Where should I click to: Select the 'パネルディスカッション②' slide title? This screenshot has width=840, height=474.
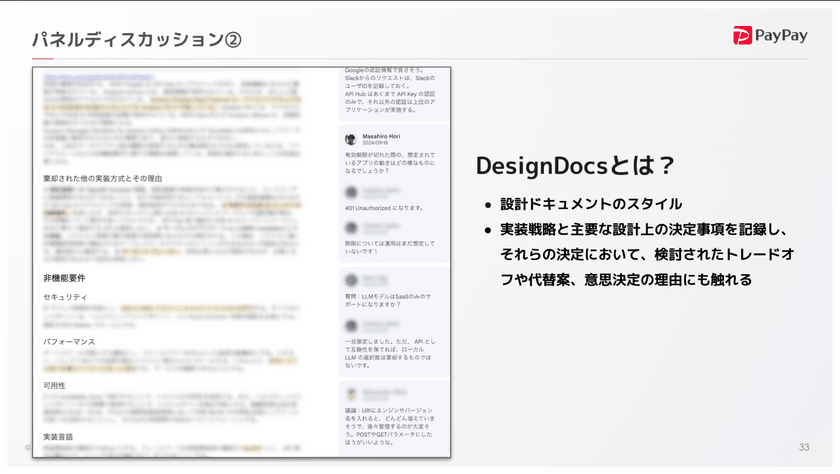pos(136,40)
